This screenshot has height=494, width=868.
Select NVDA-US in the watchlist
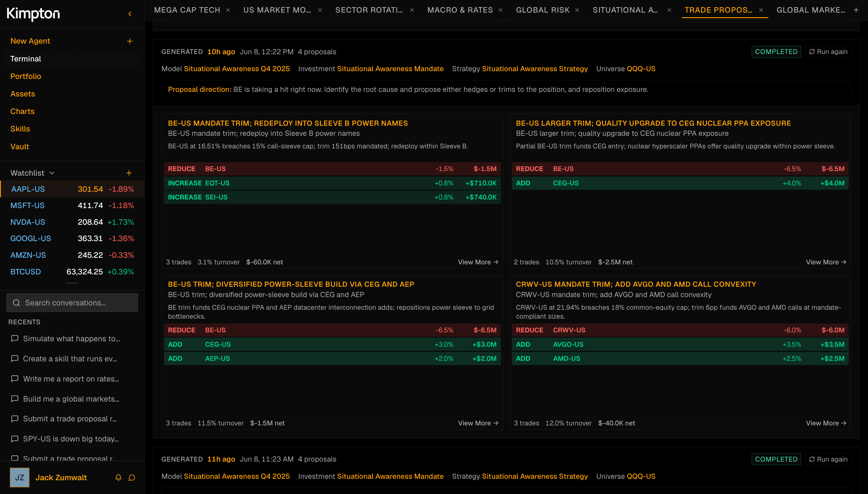tap(72, 222)
